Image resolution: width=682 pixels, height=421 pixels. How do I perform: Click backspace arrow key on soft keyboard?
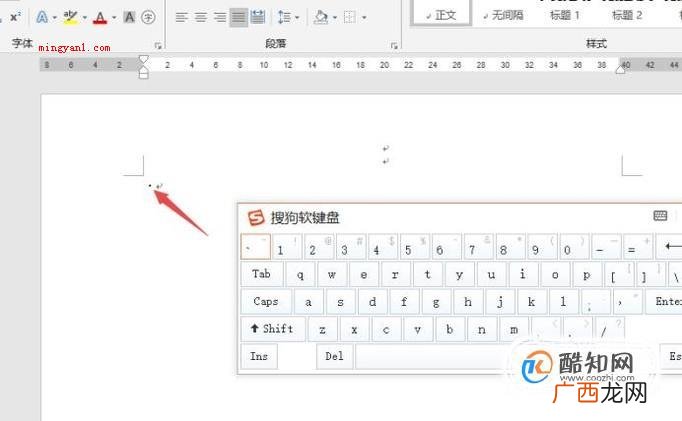[x=669, y=247]
